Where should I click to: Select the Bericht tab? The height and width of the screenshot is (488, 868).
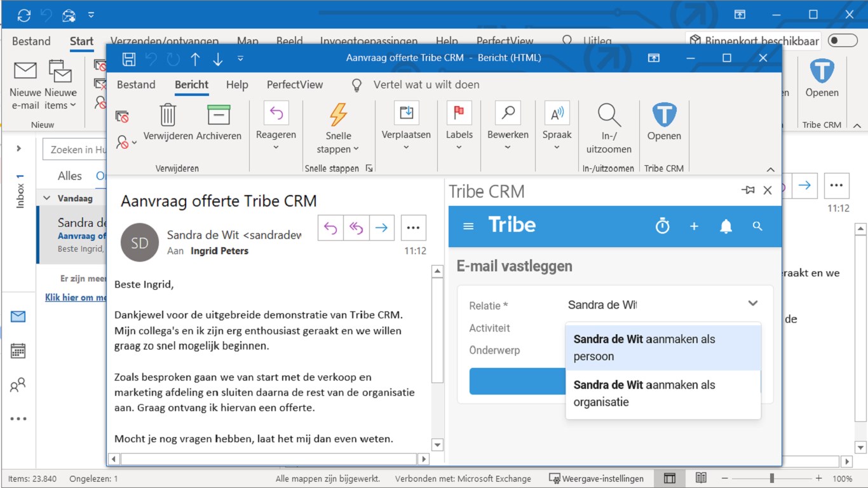191,85
